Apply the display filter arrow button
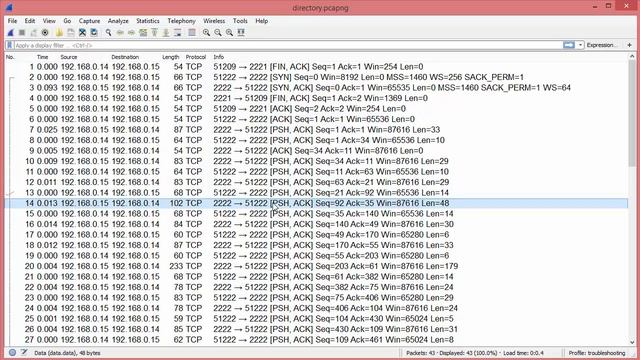 pyautogui.click(x=569, y=45)
